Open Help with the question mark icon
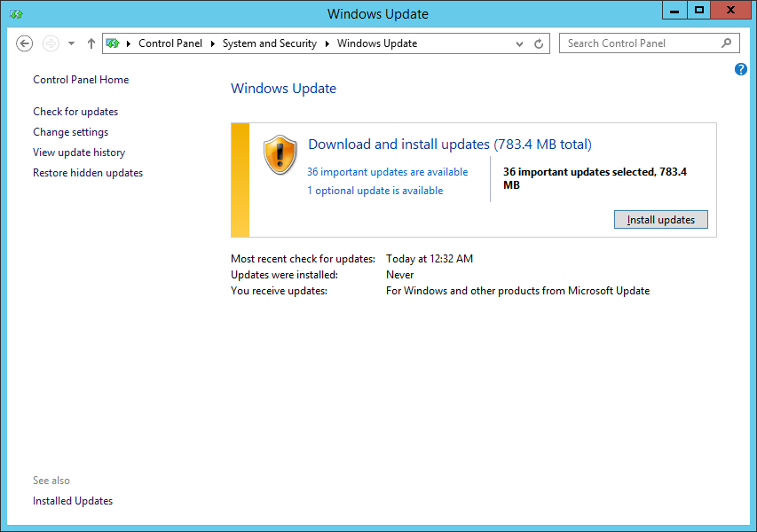Screen dimensions: 757x532 741,69
